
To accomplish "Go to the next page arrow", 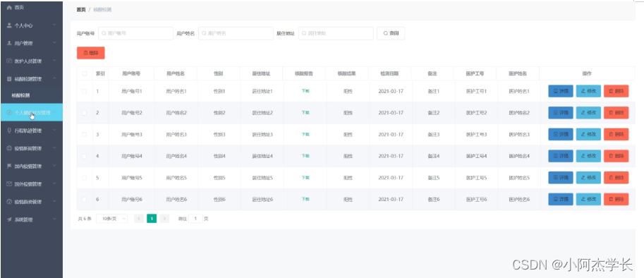I will (164, 219).
